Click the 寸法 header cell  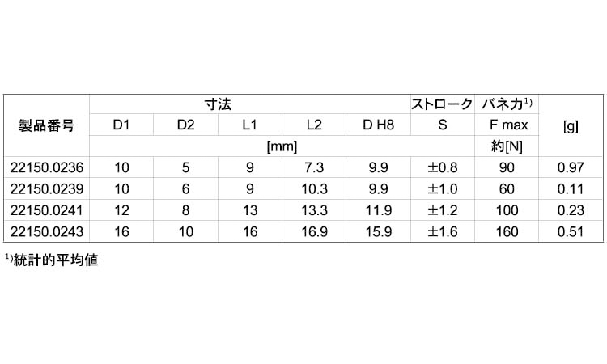(x=217, y=104)
